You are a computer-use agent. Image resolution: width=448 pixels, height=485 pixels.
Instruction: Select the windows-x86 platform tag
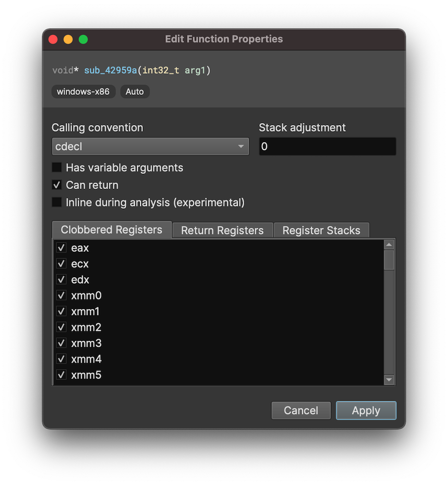pyautogui.click(x=83, y=91)
